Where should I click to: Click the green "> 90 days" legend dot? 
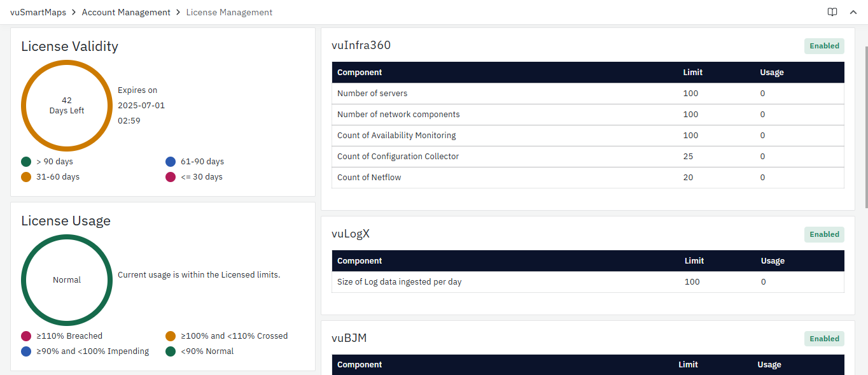click(x=26, y=162)
